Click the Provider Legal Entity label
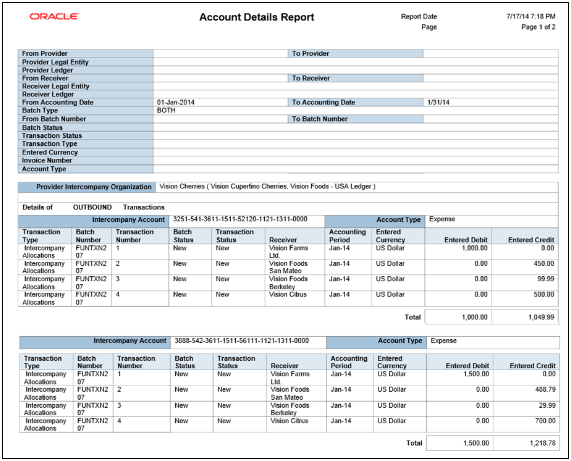Viewport: 571px width, 461px height. pos(55,62)
